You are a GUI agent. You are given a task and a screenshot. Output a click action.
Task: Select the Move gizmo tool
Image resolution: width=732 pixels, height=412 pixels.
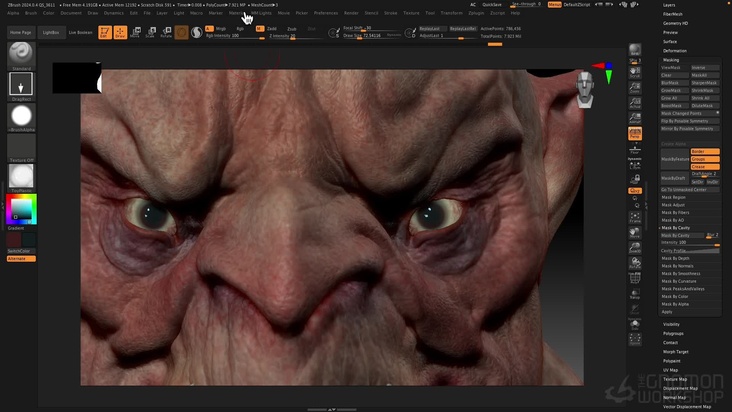[x=135, y=32]
